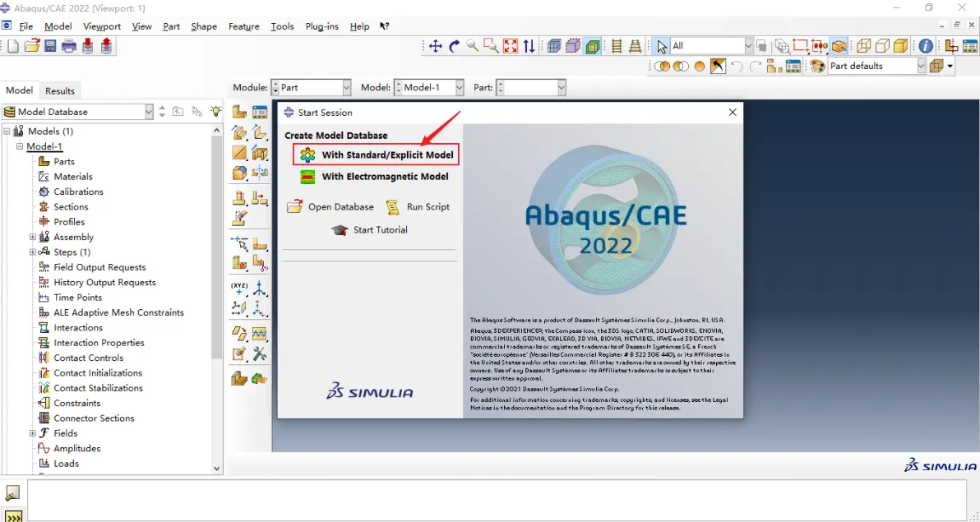Click the mouse-pointer question mark help icon
980x522 pixels.
[x=385, y=26]
